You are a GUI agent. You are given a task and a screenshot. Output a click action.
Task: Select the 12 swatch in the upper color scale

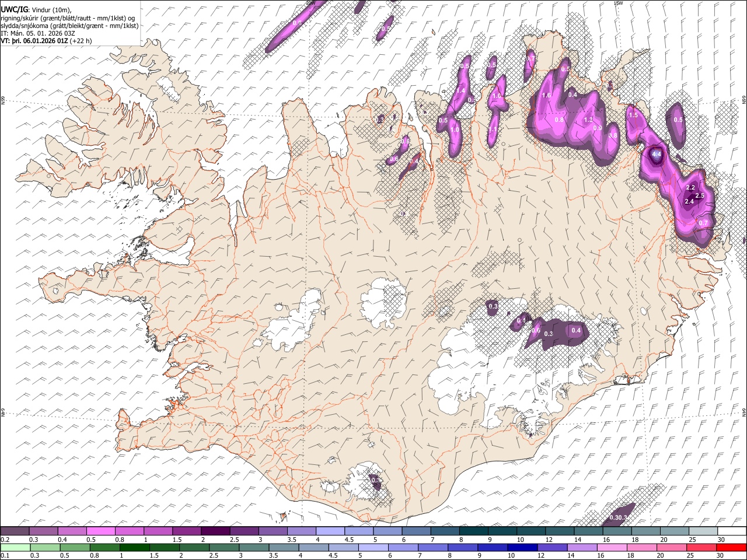pos(560,531)
